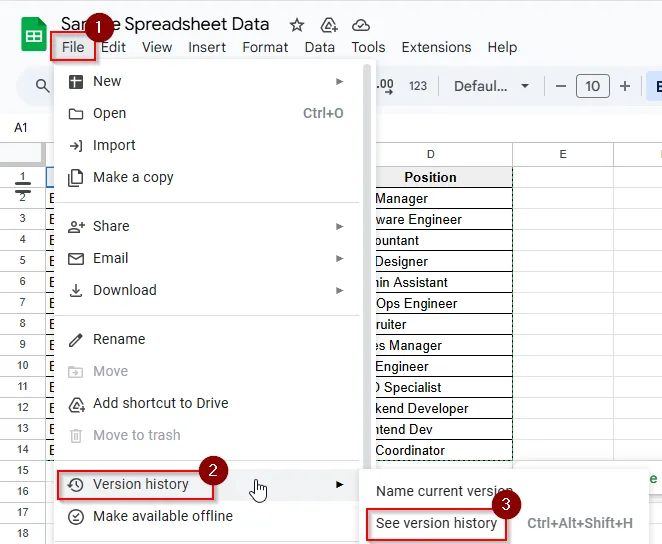The width and height of the screenshot is (662, 544).
Task: Click the Version history clock icon
Action: click(x=76, y=485)
